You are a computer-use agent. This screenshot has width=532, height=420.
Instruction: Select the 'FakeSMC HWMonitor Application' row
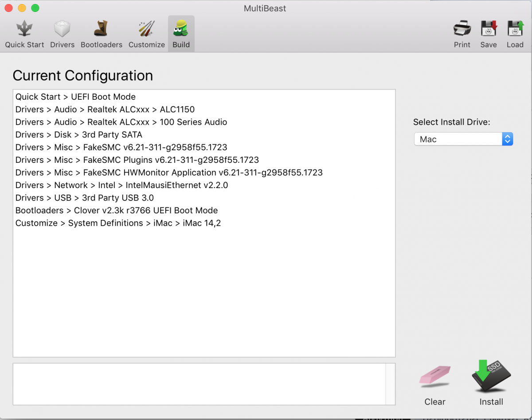tap(204, 173)
